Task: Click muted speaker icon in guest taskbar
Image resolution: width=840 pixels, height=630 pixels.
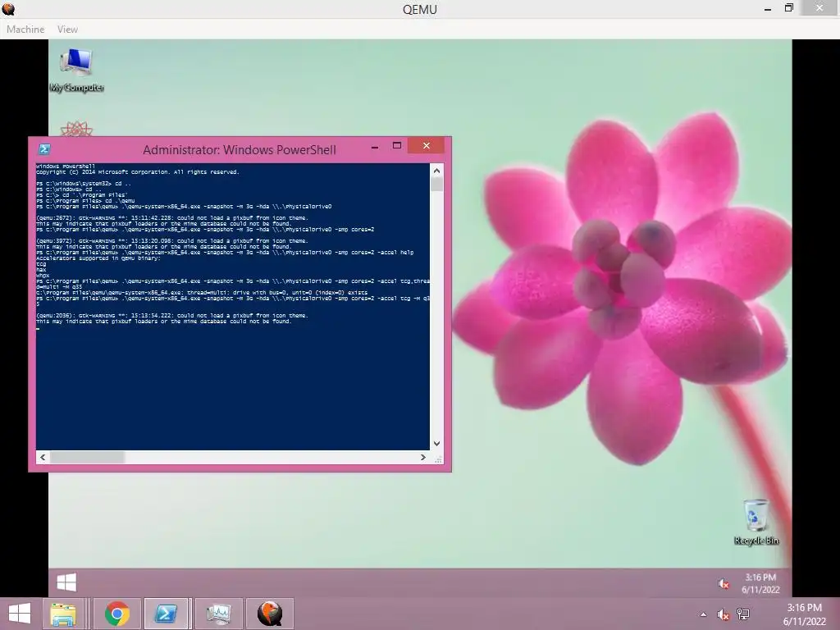Action: click(x=724, y=583)
